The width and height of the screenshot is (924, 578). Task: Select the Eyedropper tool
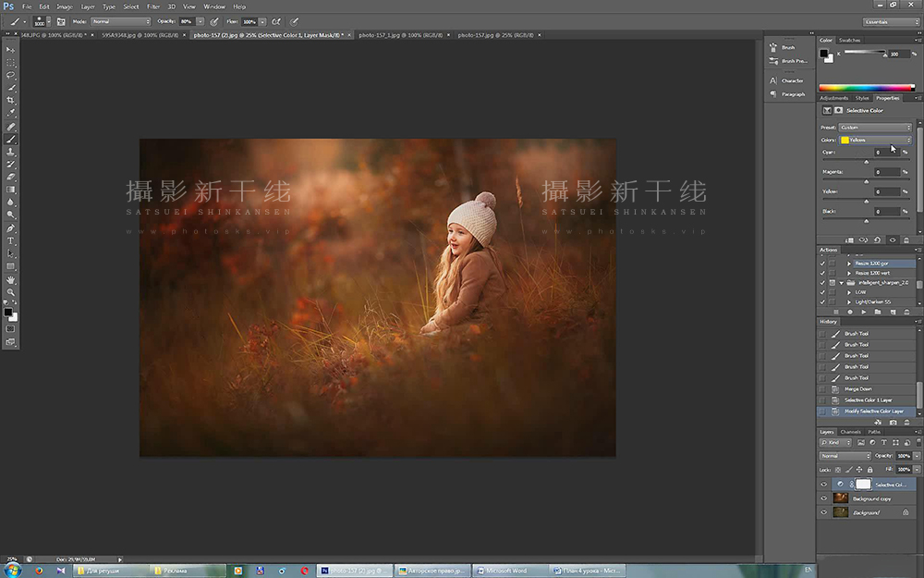[x=10, y=113]
